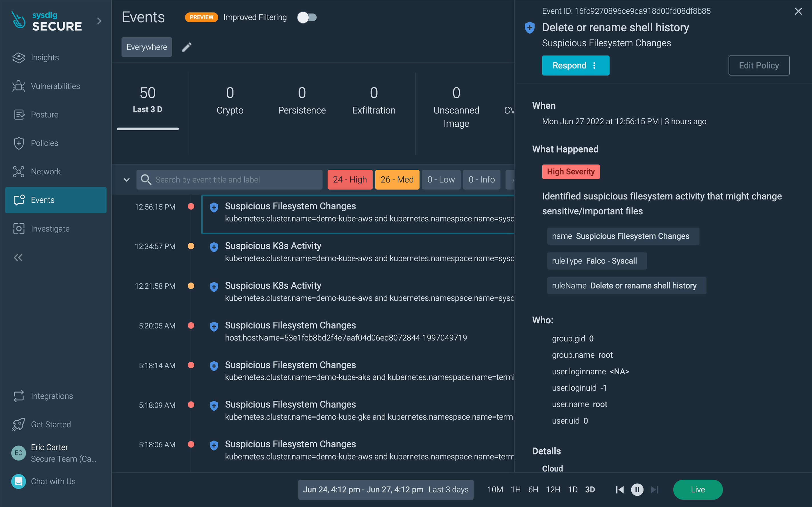Screen dimensions: 812x507
Task: Switch to the Investigate section
Action: (50, 228)
